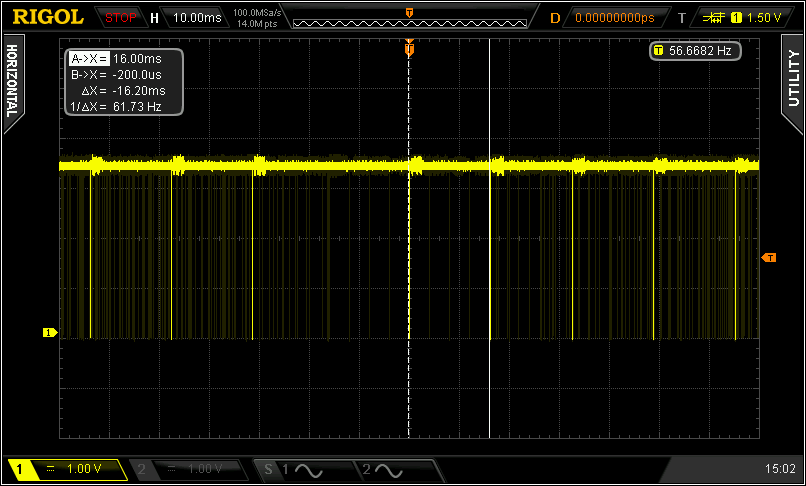Click the 56.6682 Hz frequency counter
This screenshot has width=806, height=486.
click(700, 51)
